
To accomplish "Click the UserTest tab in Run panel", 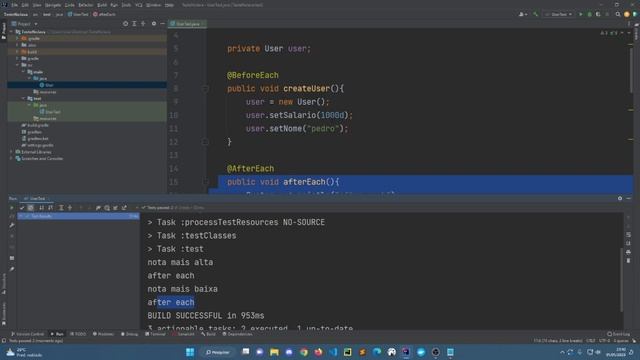I will point(37,198).
